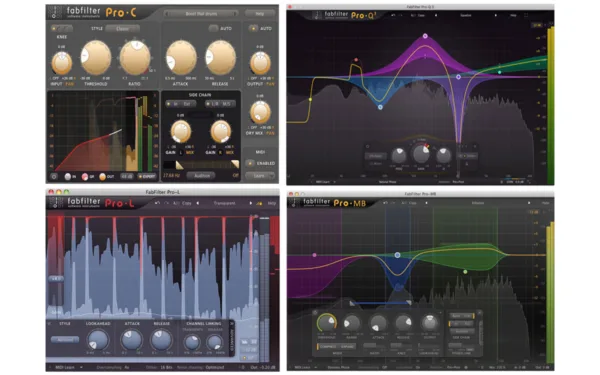This screenshot has height=375, width=600.
Task: Open the Pro-L preset menu showing Transparent
Action: pos(224,204)
